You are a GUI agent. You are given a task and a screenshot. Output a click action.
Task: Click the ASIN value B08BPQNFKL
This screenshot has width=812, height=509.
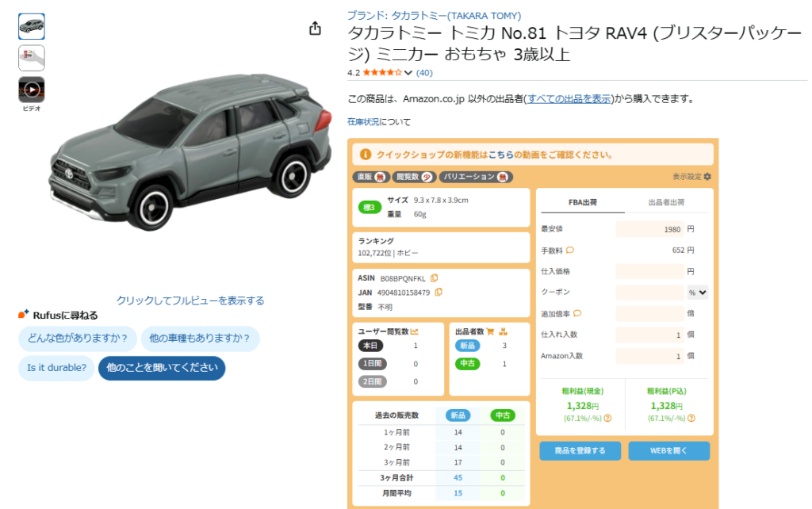tap(403, 278)
